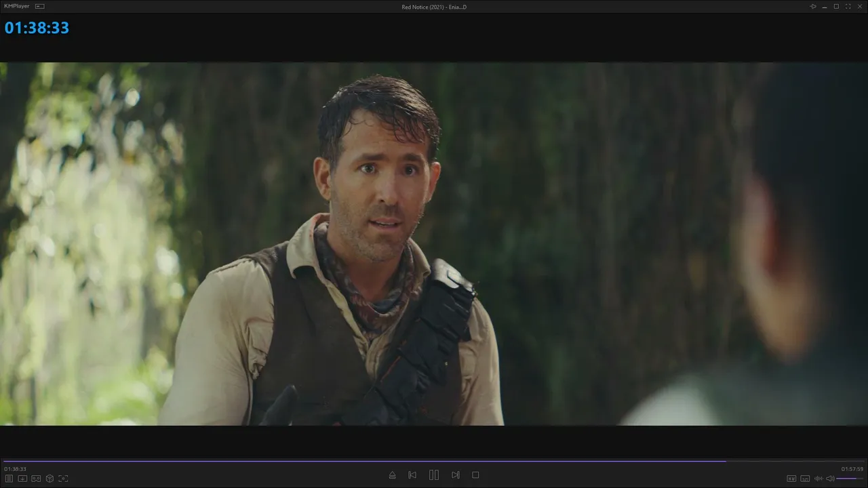This screenshot has height=488, width=868.
Task: Close the KMPlayer window
Action: coord(860,7)
